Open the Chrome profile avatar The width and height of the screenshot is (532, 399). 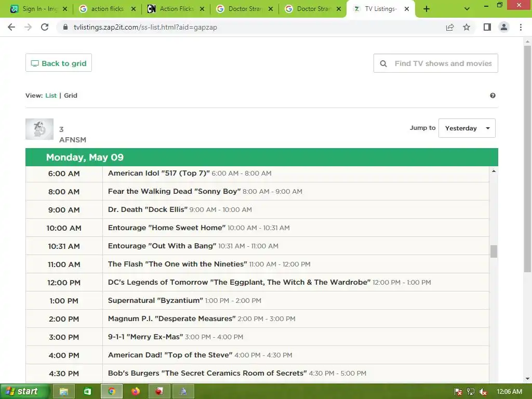click(x=504, y=27)
